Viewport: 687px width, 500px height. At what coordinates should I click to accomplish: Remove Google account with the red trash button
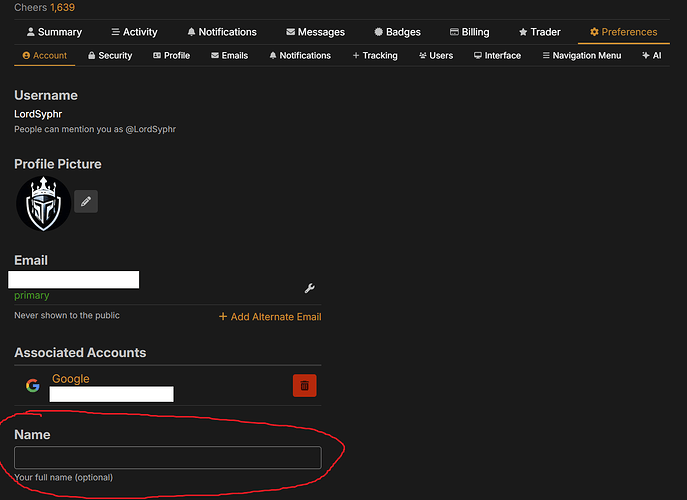(x=305, y=386)
